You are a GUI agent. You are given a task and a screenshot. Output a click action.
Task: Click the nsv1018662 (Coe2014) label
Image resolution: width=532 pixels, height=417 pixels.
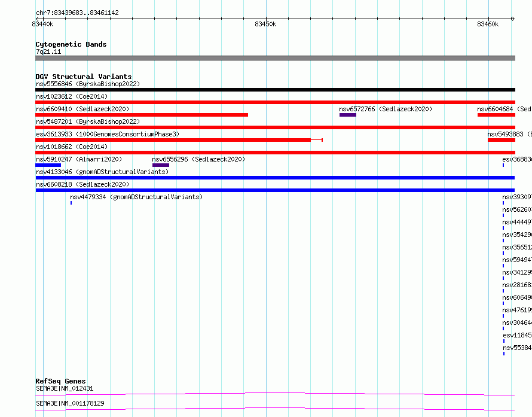pyautogui.click(x=72, y=147)
